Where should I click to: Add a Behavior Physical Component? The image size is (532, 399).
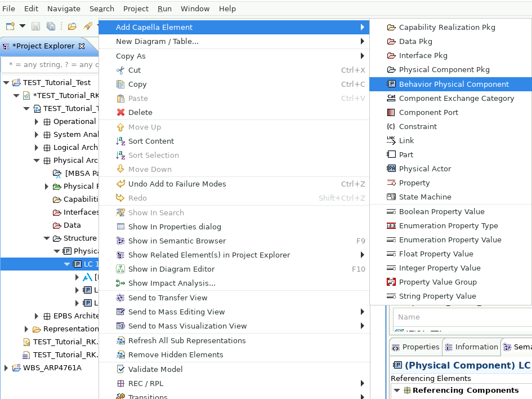(x=450, y=84)
